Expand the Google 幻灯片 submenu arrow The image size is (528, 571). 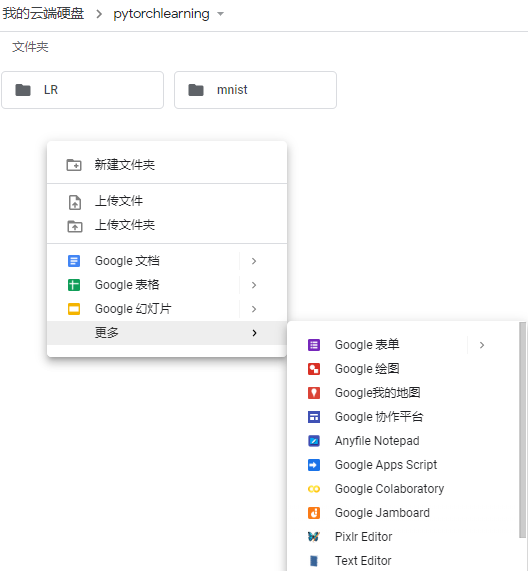(254, 309)
